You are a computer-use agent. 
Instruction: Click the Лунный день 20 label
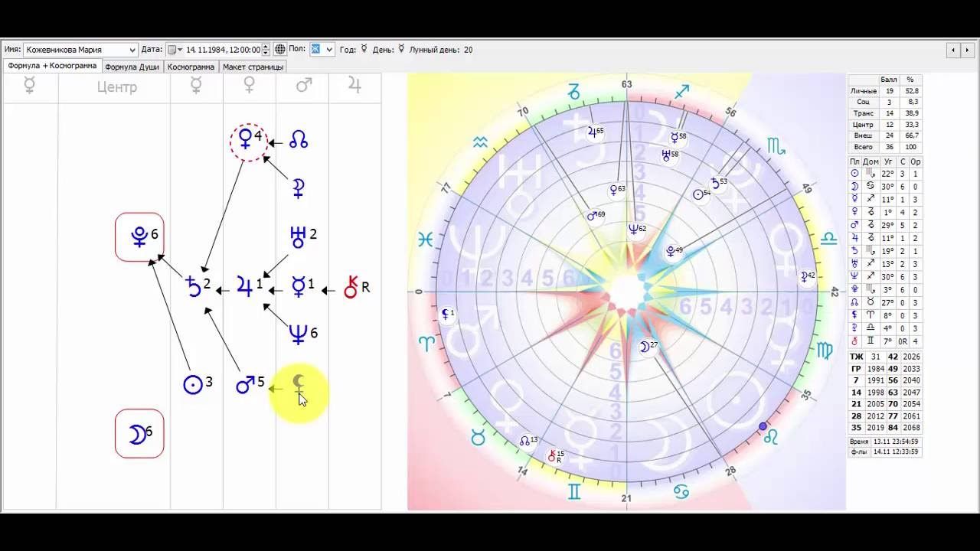point(441,50)
